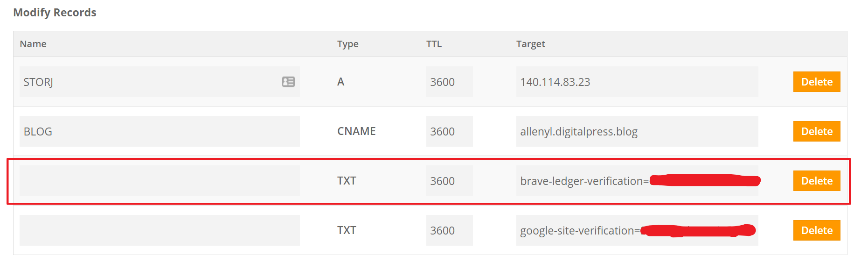Click empty name field of brave-ledger record
The image size is (868, 270).
click(160, 181)
